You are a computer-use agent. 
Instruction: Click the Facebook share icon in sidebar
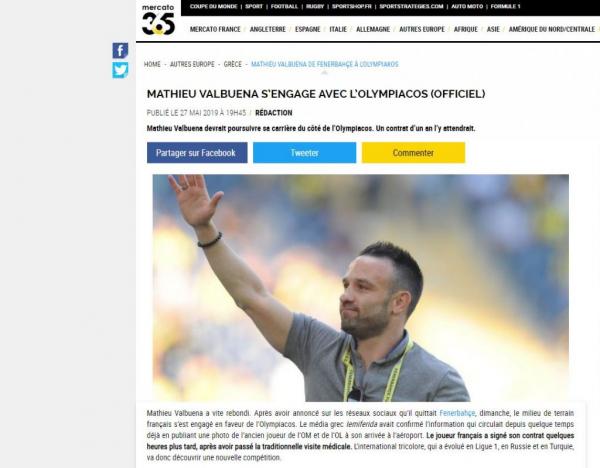click(x=120, y=51)
